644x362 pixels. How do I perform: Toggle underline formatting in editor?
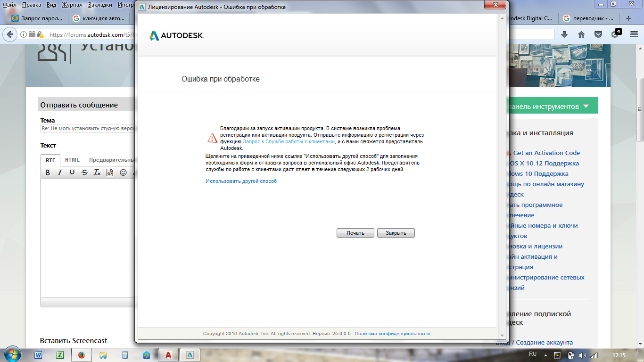72,173
